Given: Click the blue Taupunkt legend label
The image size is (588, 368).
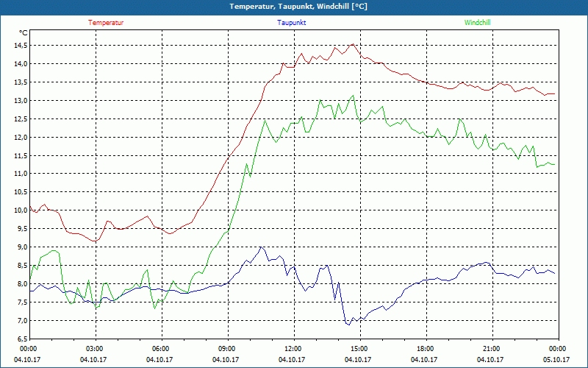Looking at the screenshot, I should pyautogui.click(x=291, y=23).
